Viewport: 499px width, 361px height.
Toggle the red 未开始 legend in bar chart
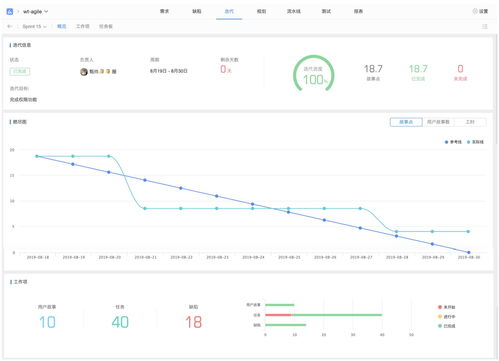tap(446, 307)
